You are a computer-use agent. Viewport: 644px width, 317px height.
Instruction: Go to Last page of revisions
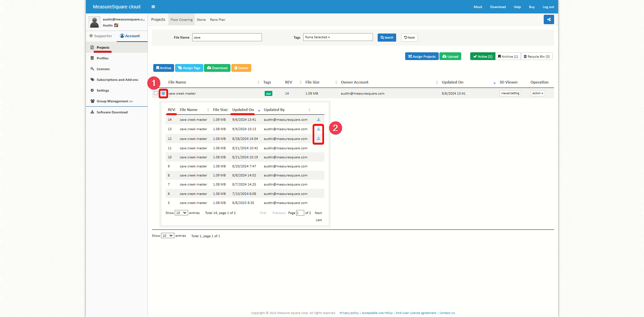point(319,220)
